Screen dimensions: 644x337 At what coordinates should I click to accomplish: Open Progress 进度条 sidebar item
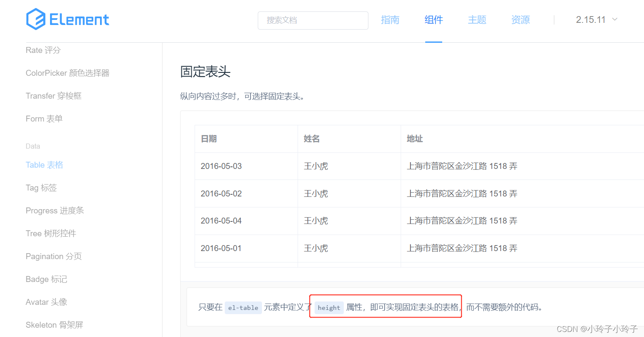pos(55,210)
